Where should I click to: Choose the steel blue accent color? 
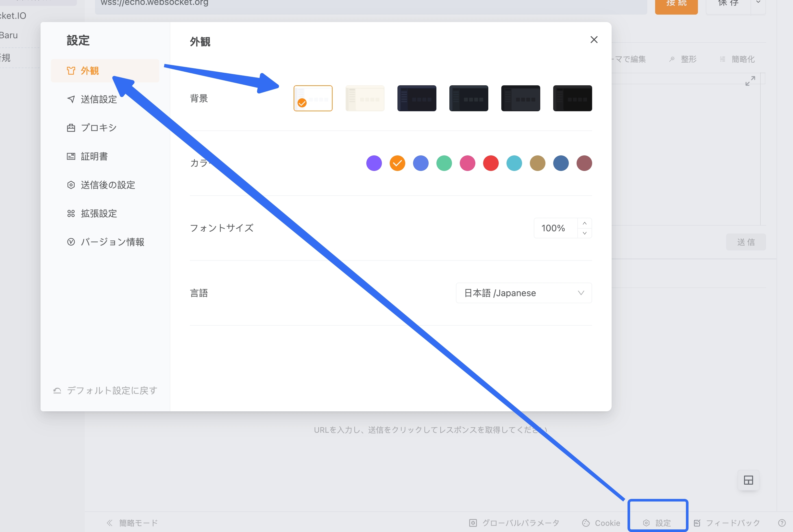coord(561,163)
